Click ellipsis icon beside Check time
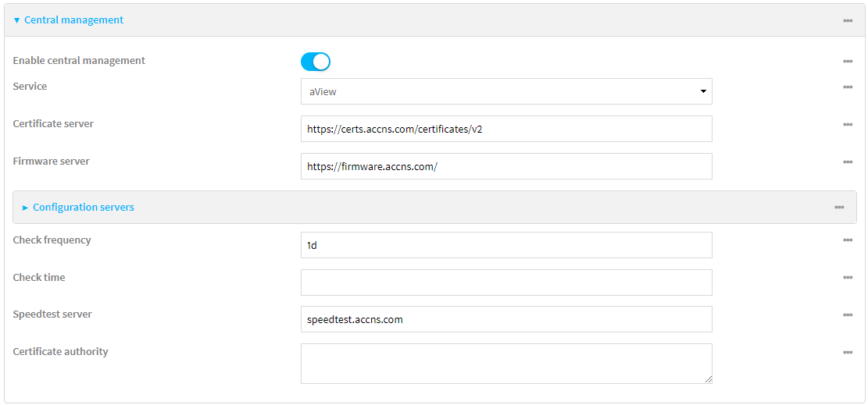 click(x=847, y=278)
